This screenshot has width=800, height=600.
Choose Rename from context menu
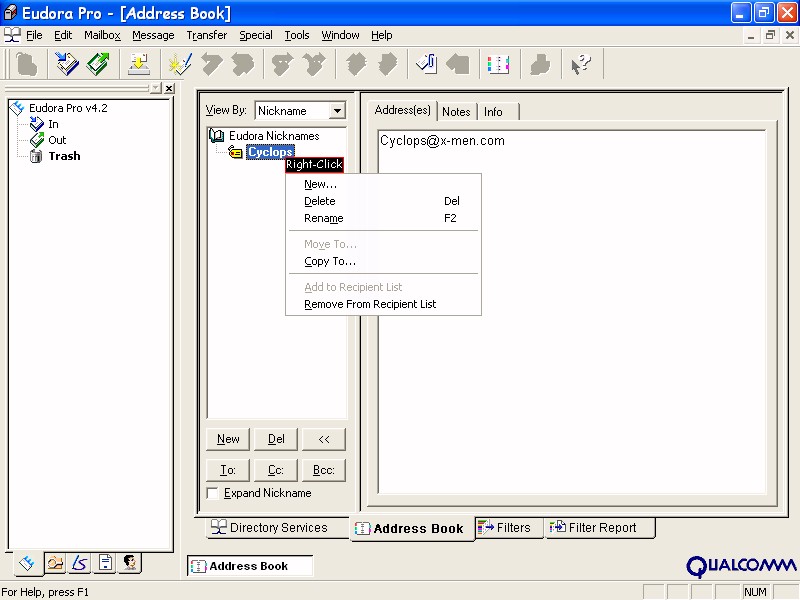tap(383, 218)
